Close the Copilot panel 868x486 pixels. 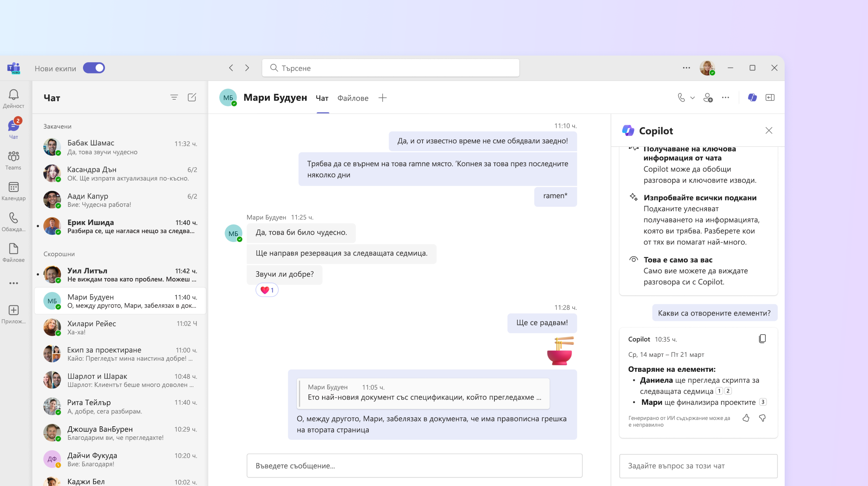[769, 130]
